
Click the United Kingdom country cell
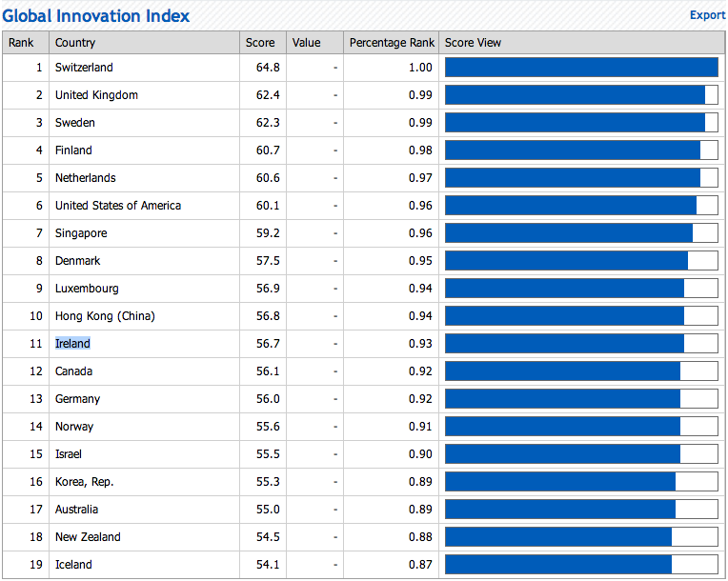tap(144, 95)
